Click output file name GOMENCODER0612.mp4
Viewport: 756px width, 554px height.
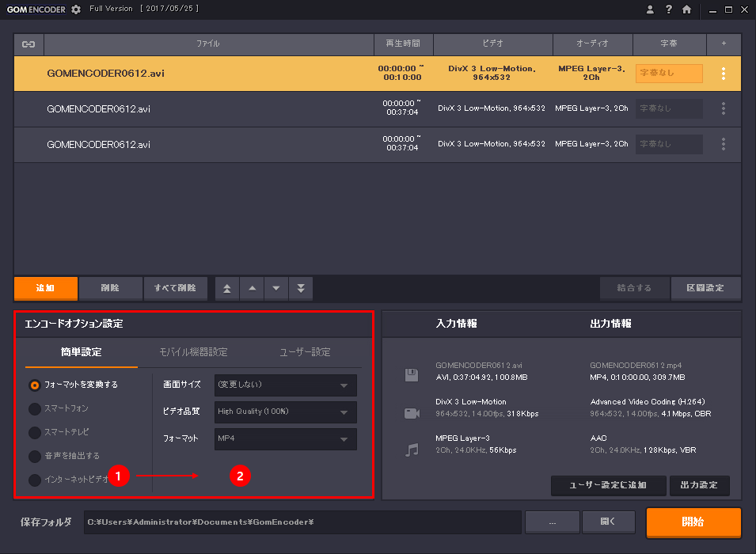point(636,366)
